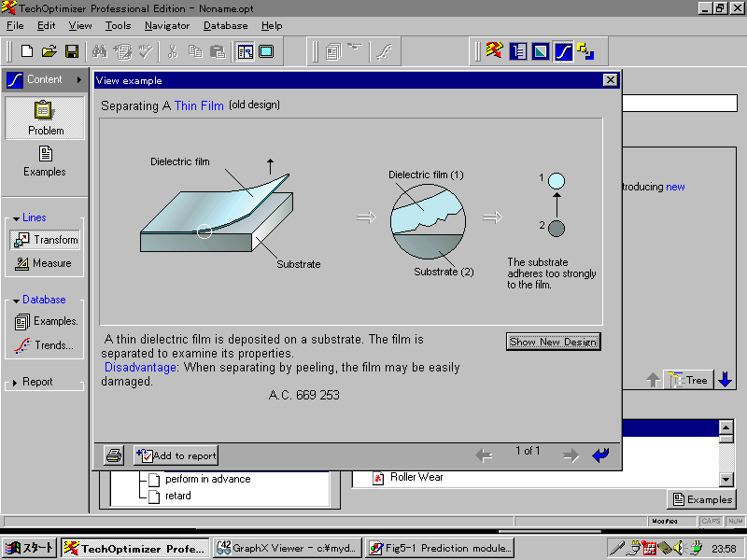The height and width of the screenshot is (560, 747).
Task: Select the active Prediction curve module icon
Action: coord(563,51)
